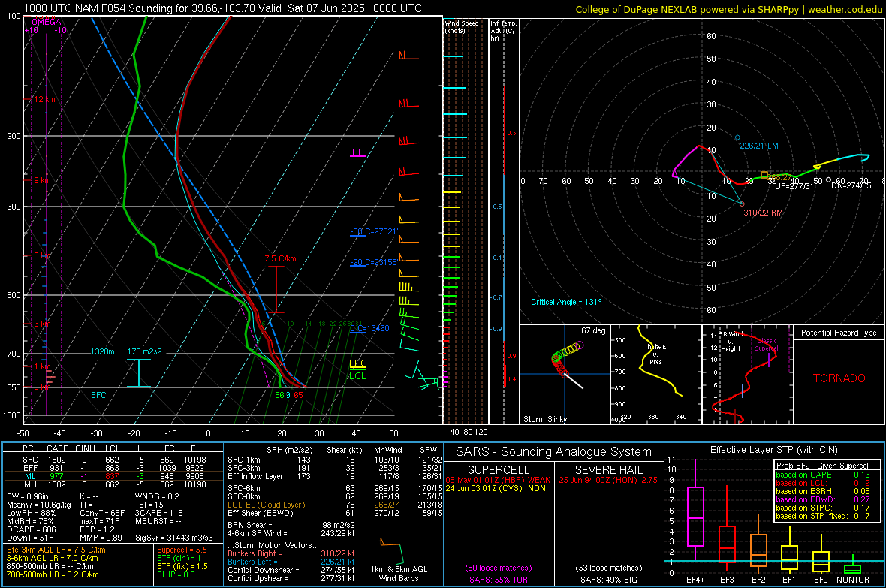
Task: Click the Bunkers Left = 226/21 kt entry
Action: [291, 562]
